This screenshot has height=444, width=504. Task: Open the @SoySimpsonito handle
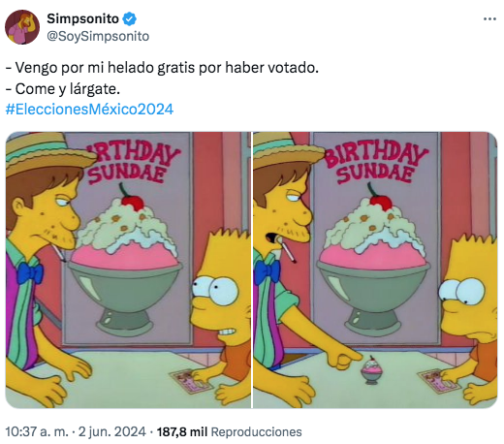tap(98, 36)
